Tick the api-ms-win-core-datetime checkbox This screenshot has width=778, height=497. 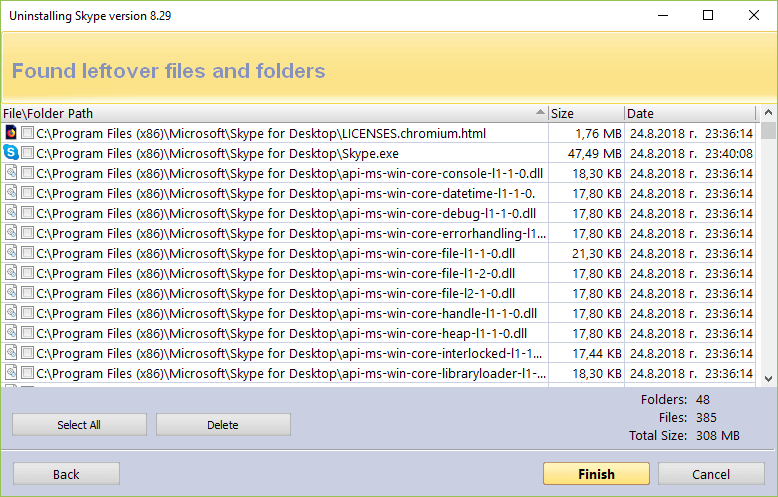[x=27, y=193]
